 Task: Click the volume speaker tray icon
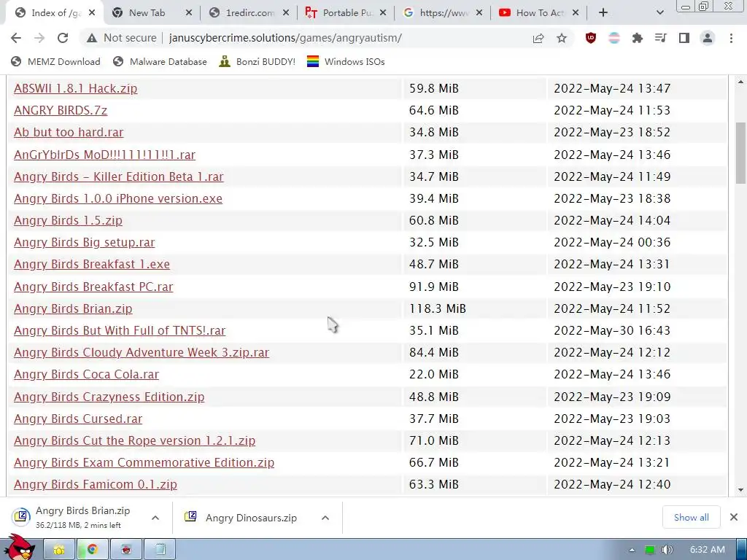(x=667, y=550)
